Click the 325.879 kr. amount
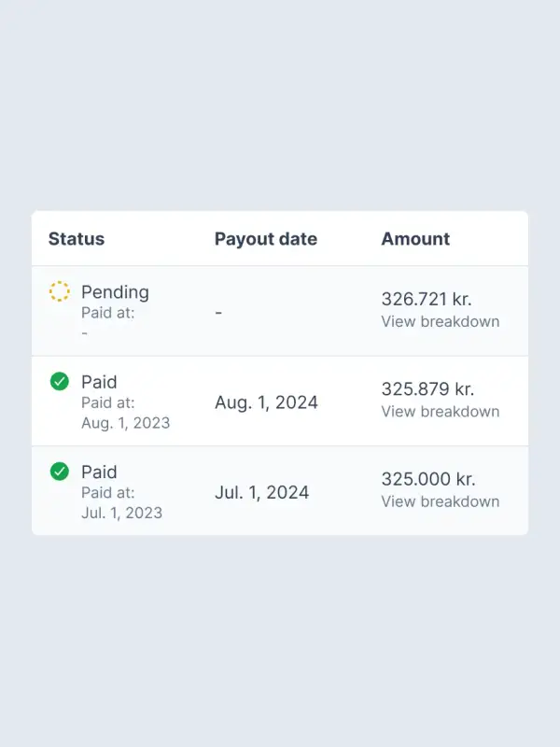The height and width of the screenshot is (747, 560). click(427, 388)
